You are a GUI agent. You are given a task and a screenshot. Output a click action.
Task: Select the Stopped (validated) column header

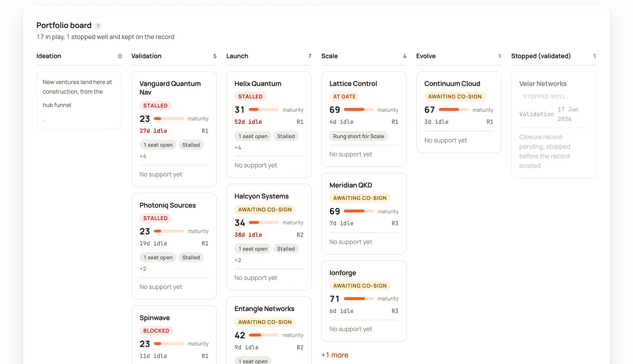[554, 56]
